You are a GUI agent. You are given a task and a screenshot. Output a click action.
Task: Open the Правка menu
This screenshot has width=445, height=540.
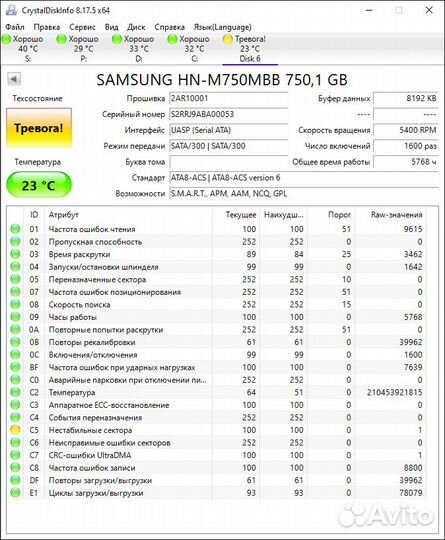47,27
